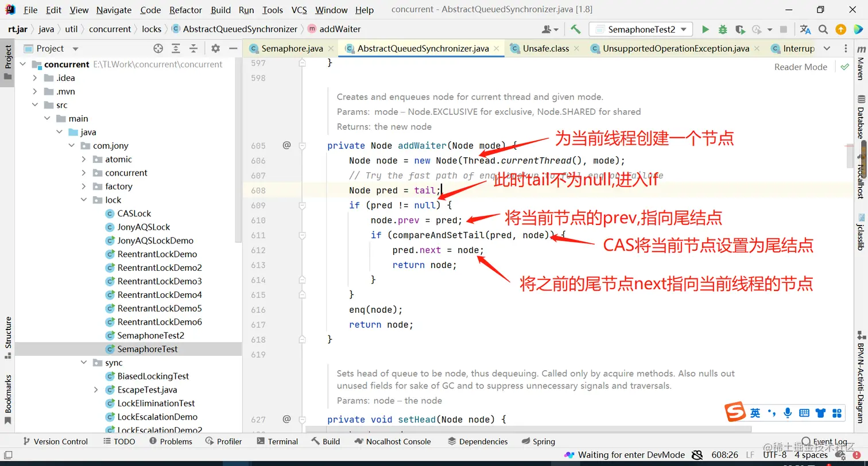Open the Event Log
Viewport: 868px width, 466px height.
click(x=825, y=442)
